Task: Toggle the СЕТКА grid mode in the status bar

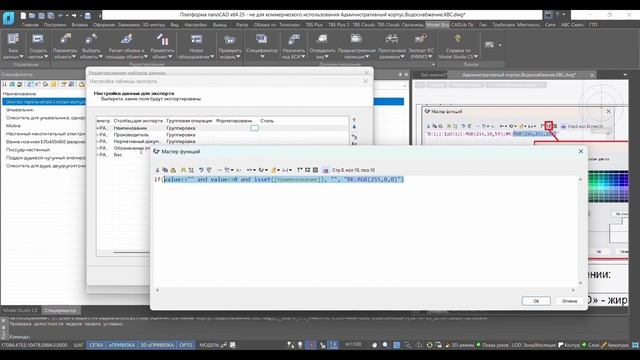Action: coord(96,345)
